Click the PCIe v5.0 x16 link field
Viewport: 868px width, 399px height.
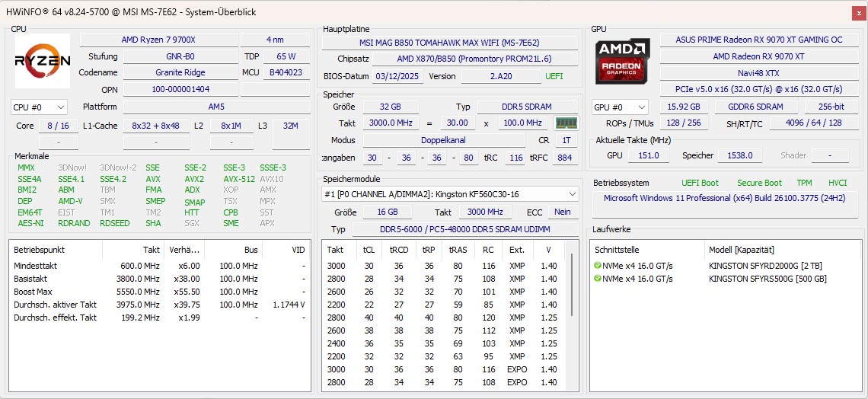(x=759, y=89)
